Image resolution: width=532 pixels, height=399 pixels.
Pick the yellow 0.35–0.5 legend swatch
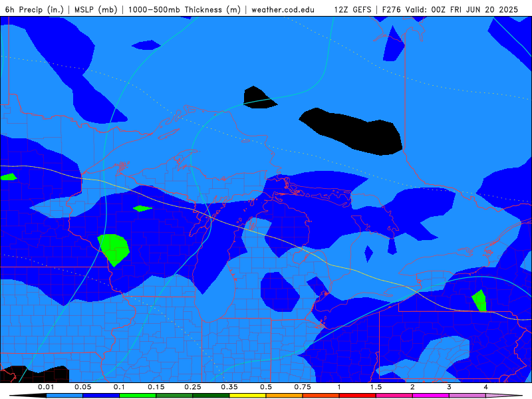[x=247, y=396]
